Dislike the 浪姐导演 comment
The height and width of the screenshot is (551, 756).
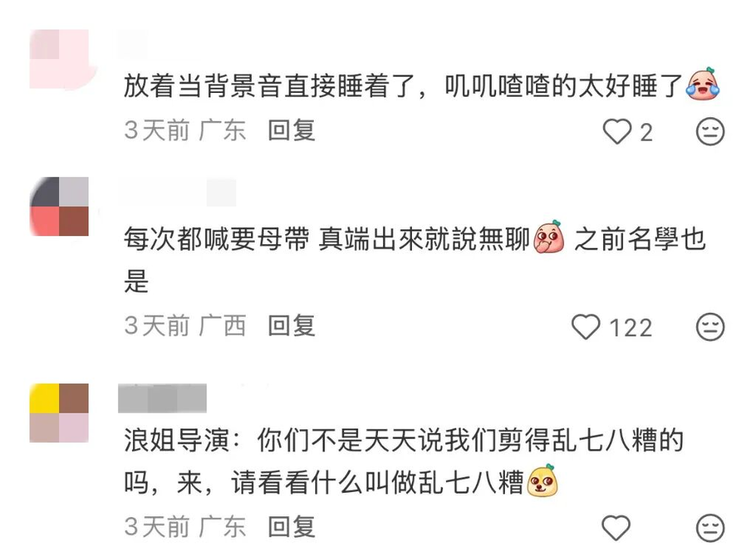coord(710,528)
